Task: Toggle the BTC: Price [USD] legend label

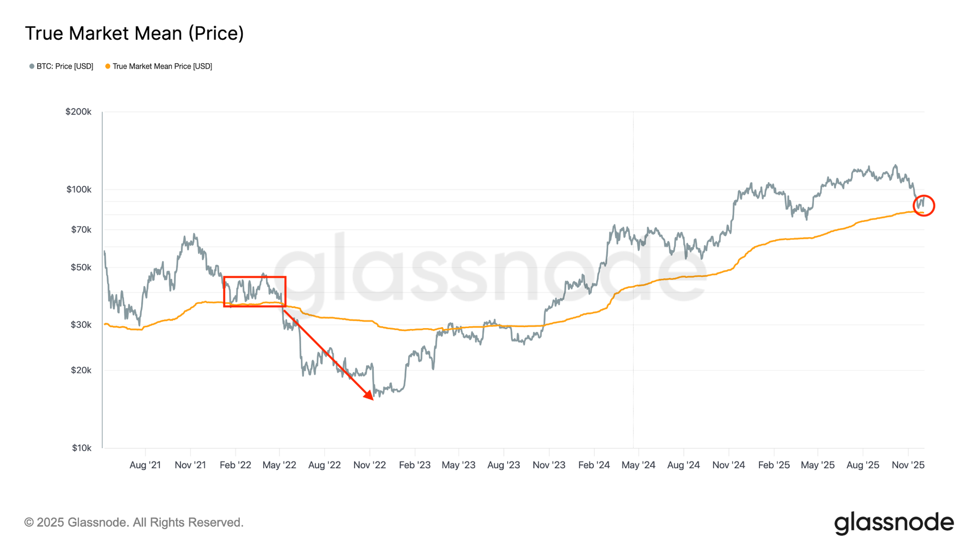Action: tap(65, 67)
